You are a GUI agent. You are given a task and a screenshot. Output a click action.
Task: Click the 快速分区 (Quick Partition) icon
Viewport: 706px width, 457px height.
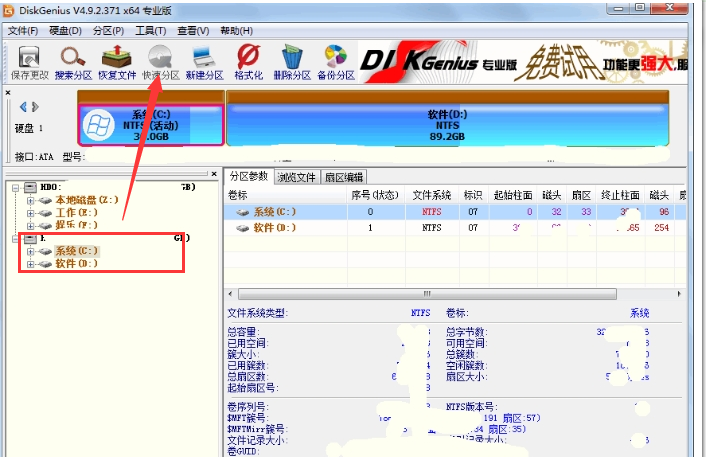(x=160, y=60)
